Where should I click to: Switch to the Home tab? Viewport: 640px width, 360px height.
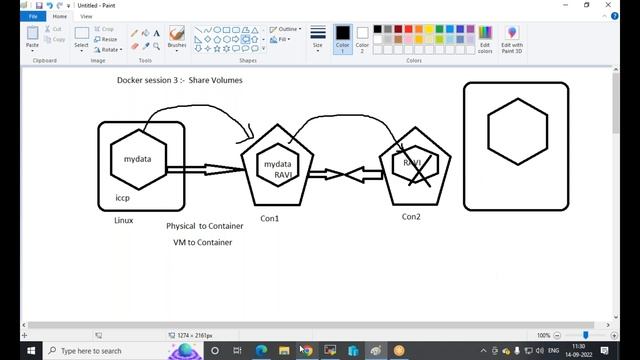click(60, 16)
